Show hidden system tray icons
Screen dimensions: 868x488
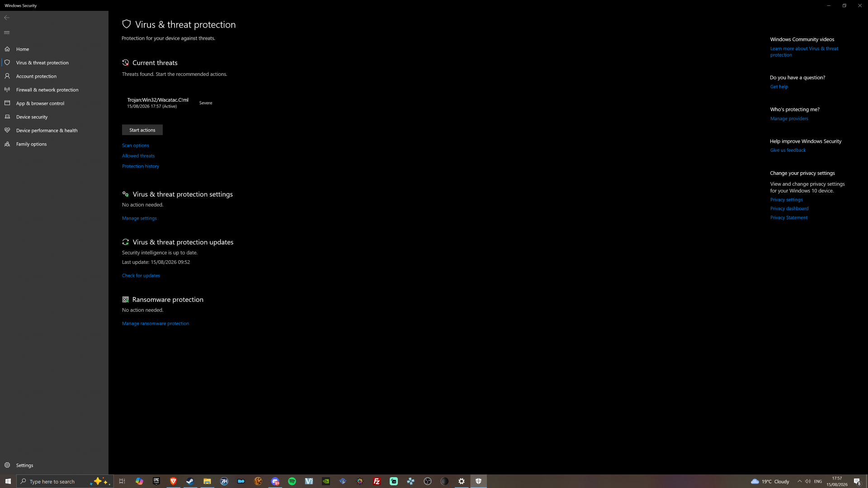click(799, 481)
